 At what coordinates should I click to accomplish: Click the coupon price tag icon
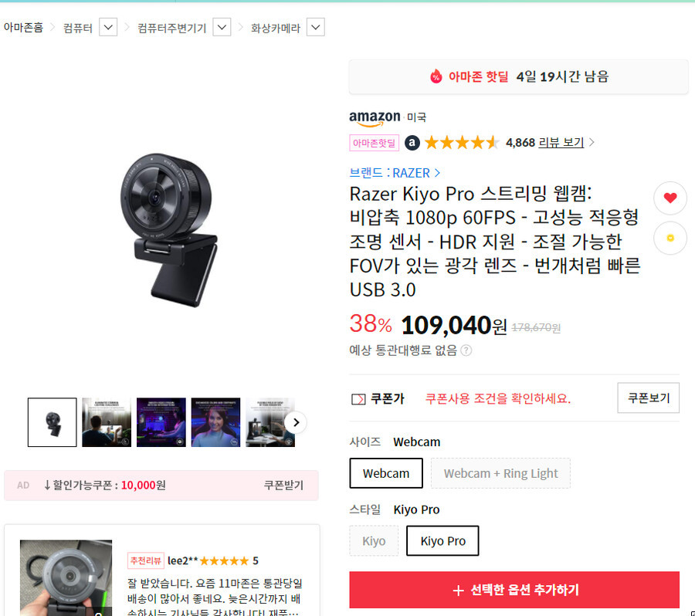click(x=358, y=399)
